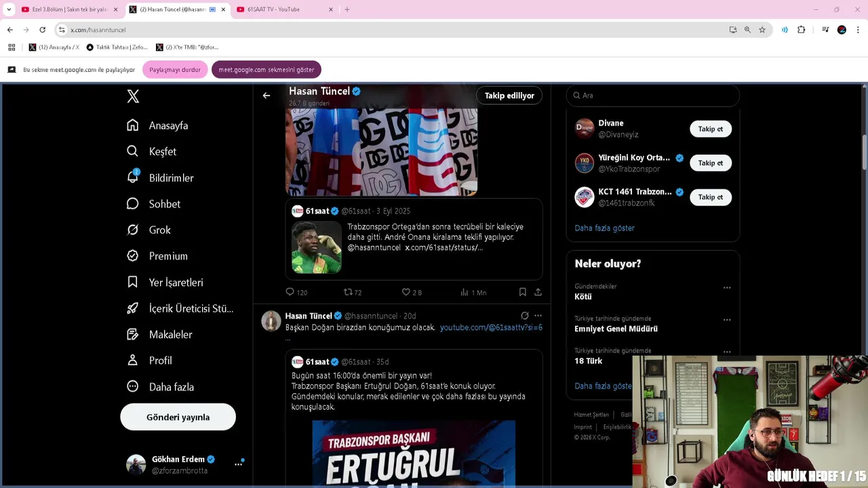This screenshot has height=488, width=868.
Task: Click page vertical scrollbar
Action: coord(865,152)
